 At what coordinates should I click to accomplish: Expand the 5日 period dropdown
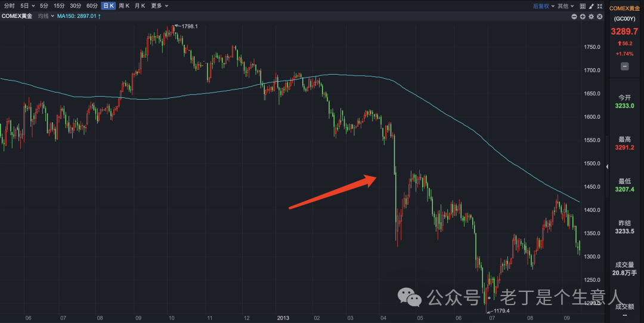point(27,6)
